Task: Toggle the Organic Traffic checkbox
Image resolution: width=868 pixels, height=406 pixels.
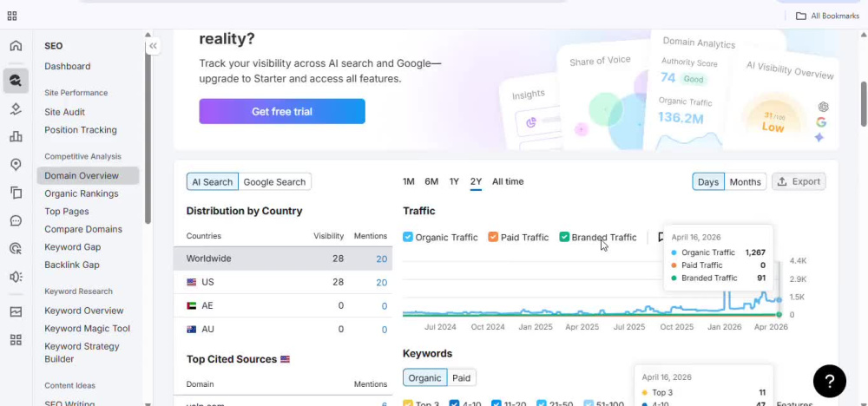Action: pyautogui.click(x=408, y=238)
